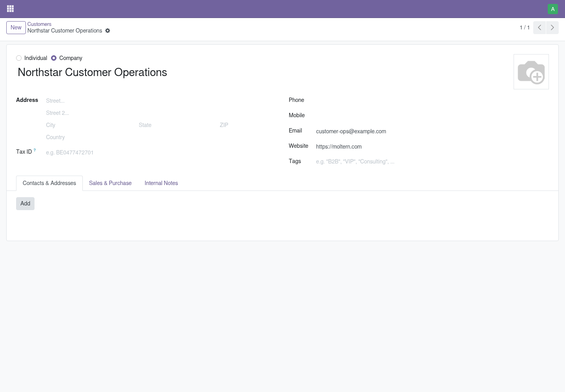This screenshot has height=392, width=565.
Task: Switch to the Contacts & Addresses tab
Action: coord(49,183)
